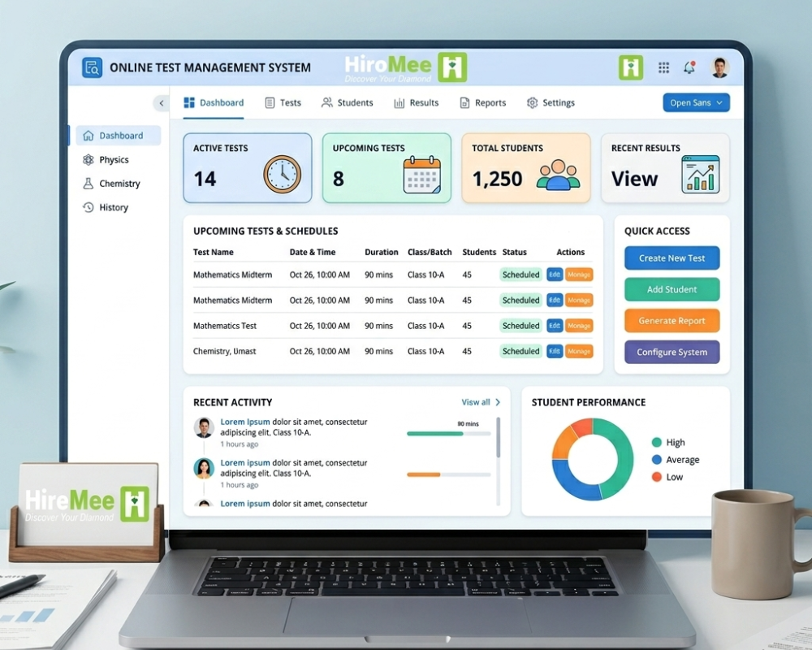Click the Chemistry, Umast test name
812x650 pixels.
pyautogui.click(x=224, y=352)
